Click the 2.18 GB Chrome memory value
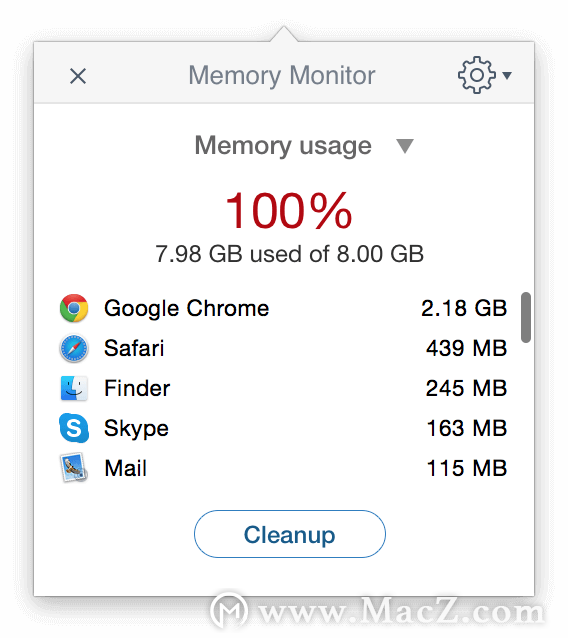This screenshot has height=638, width=568. 464,308
